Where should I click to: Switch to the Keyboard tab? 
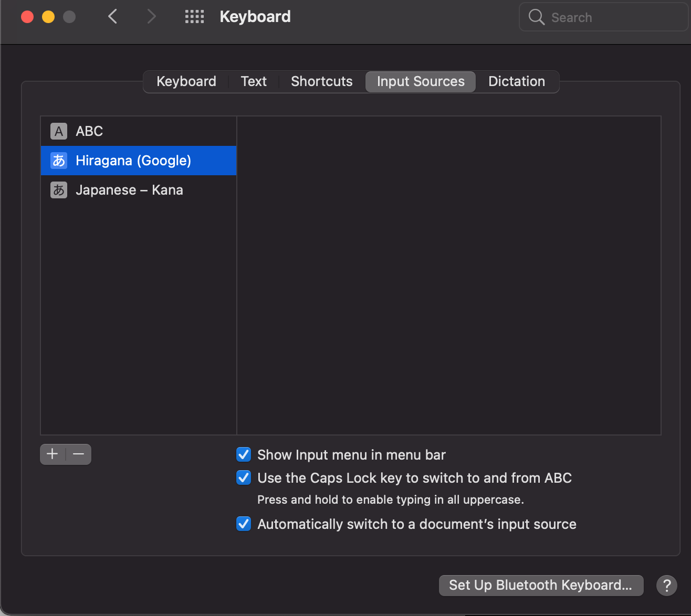click(186, 82)
